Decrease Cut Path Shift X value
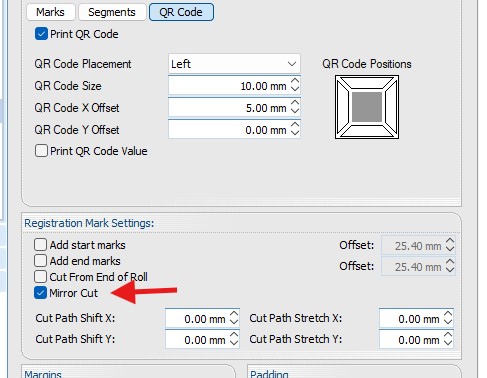Viewport: 487px width, 378px height. click(x=234, y=323)
